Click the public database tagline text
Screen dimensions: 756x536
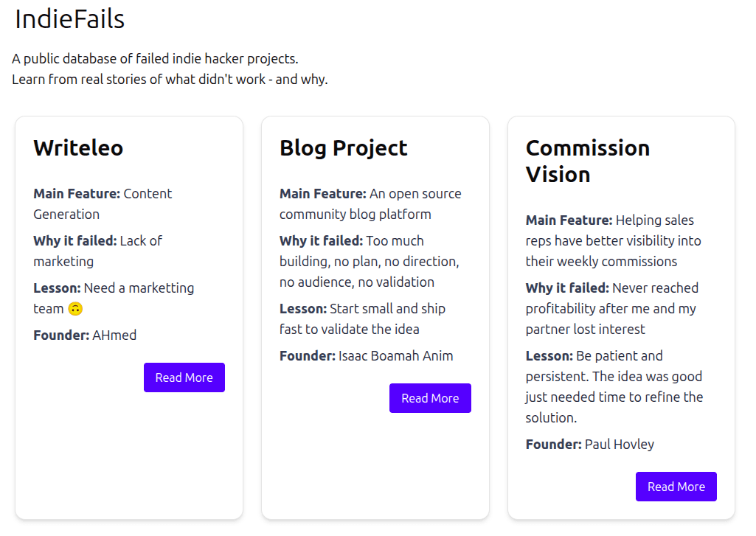tap(155, 59)
